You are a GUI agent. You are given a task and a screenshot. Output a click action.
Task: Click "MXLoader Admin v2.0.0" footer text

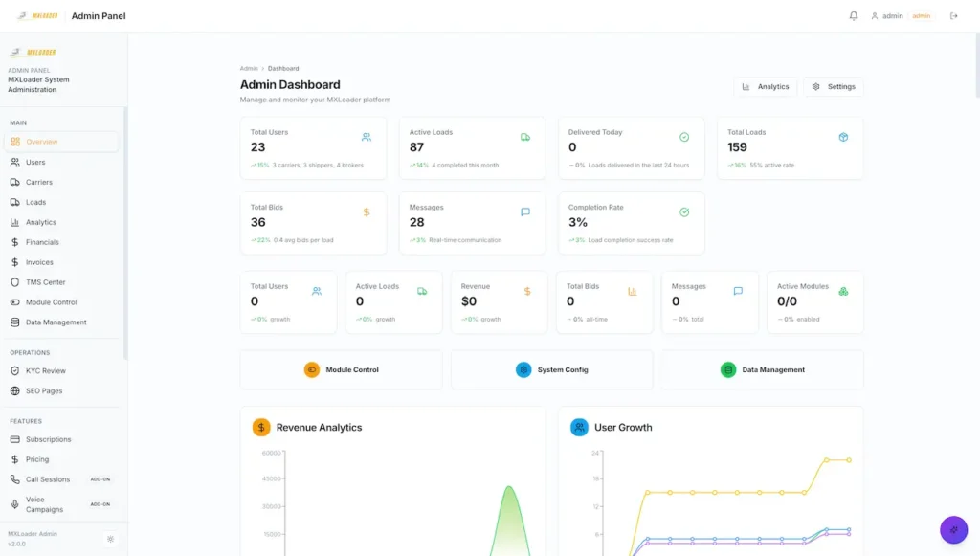point(33,539)
